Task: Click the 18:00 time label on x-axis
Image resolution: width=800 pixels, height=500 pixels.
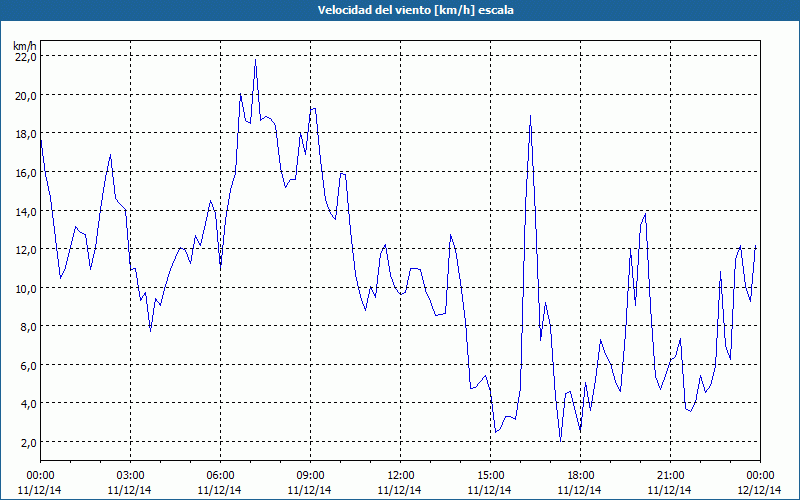Action: pos(581,476)
